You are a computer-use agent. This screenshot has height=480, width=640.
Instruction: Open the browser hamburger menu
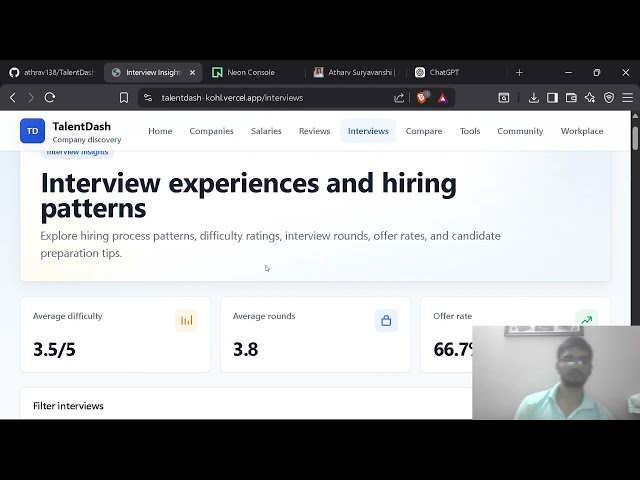click(x=627, y=98)
